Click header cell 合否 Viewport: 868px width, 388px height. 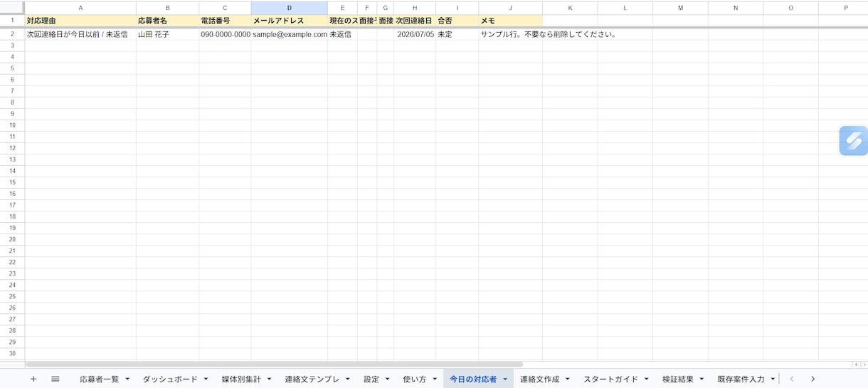coord(457,21)
